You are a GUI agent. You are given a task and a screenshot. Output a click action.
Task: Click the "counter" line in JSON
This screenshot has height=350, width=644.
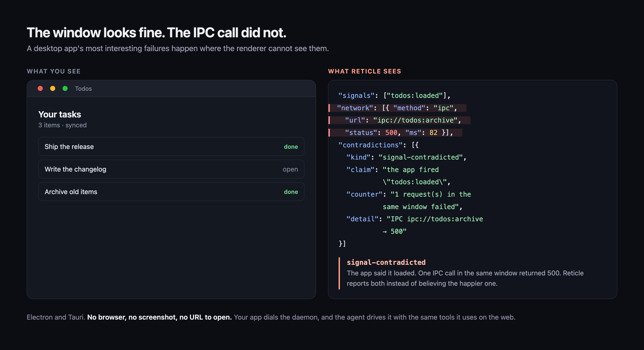click(408, 194)
